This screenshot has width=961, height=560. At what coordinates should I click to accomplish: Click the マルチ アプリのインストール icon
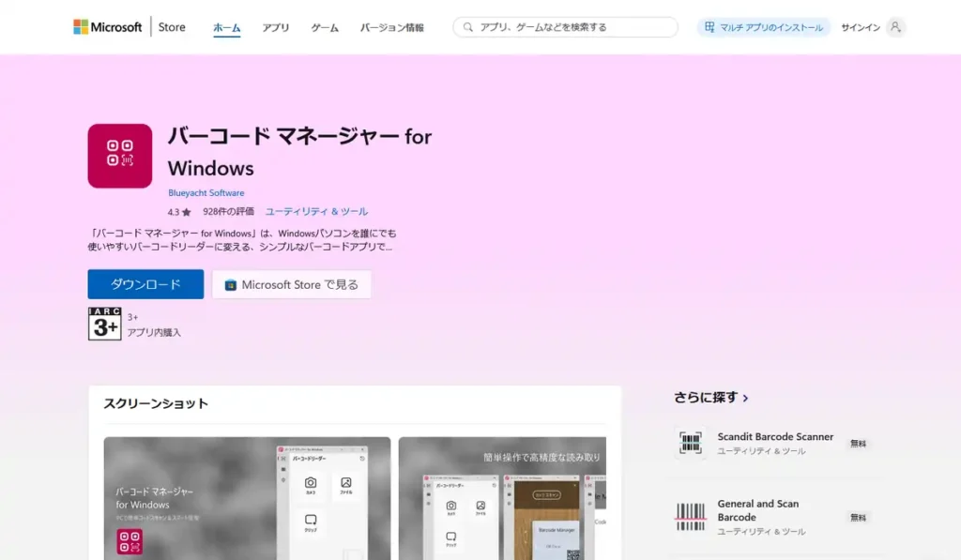tap(709, 27)
